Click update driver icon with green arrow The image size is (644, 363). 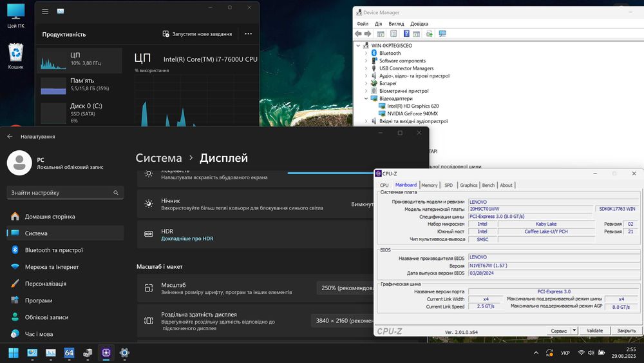[x=429, y=34]
